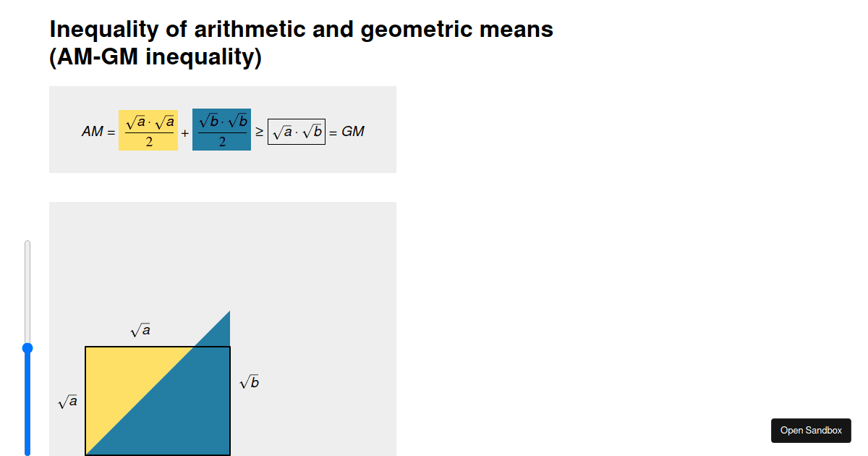Click the AM label in the formula

93,131
